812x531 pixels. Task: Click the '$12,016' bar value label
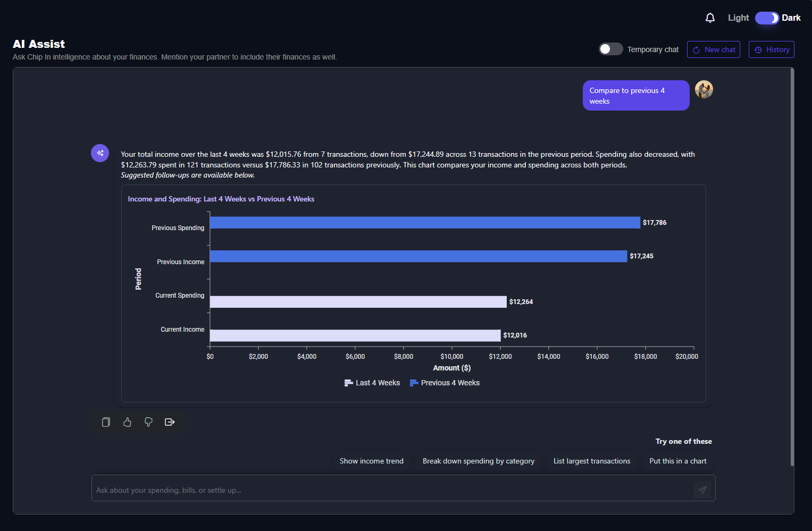pos(515,335)
